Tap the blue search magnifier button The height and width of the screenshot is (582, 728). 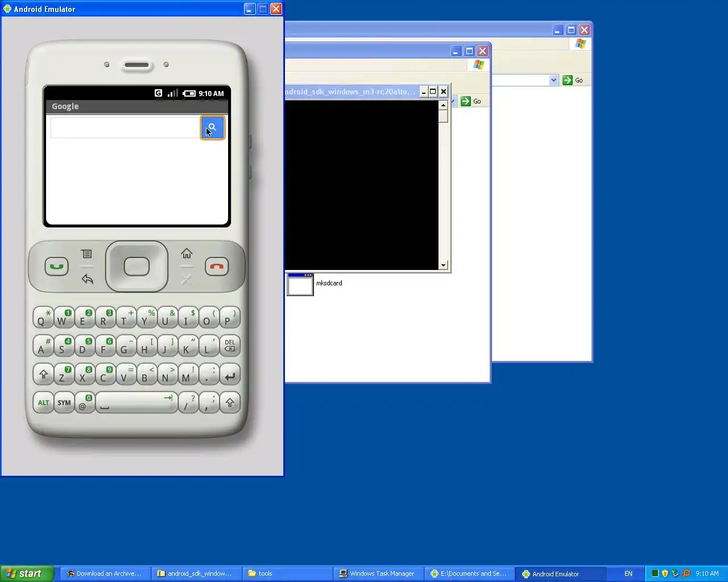212,127
